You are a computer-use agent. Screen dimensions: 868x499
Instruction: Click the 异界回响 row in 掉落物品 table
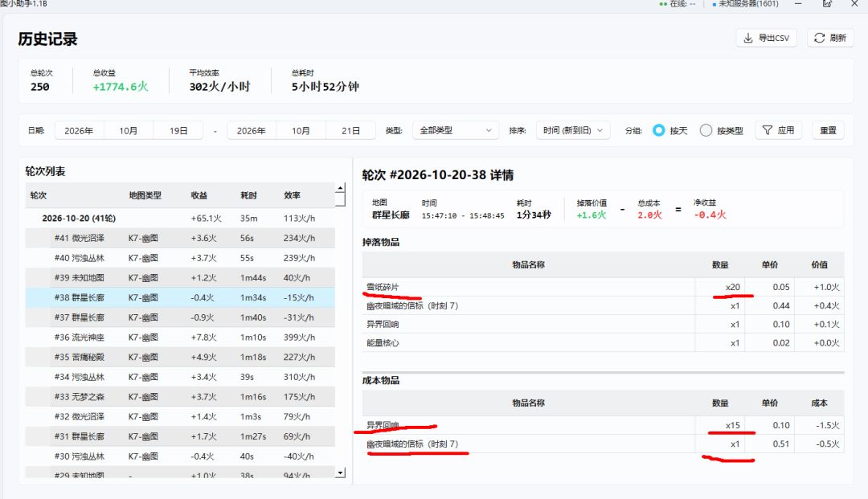pos(603,324)
